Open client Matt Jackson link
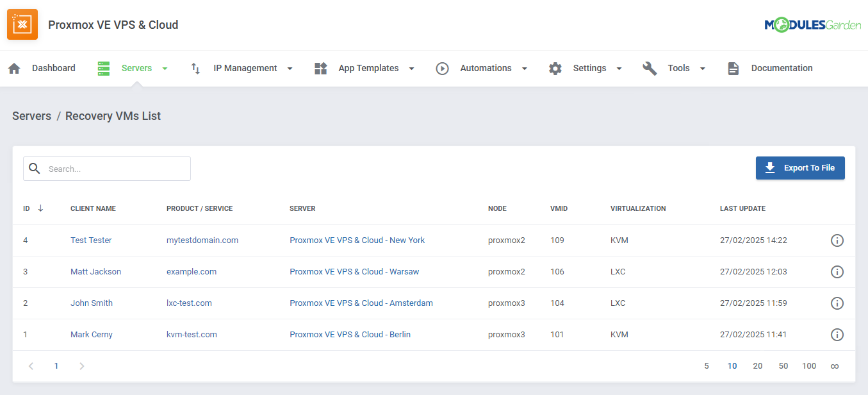The height and width of the screenshot is (395, 868). pyautogui.click(x=95, y=272)
